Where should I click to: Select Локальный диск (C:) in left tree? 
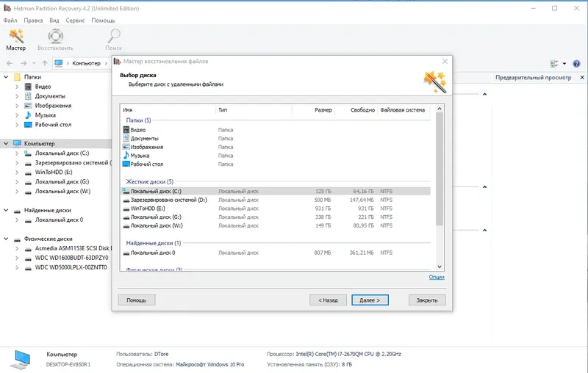(x=62, y=153)
